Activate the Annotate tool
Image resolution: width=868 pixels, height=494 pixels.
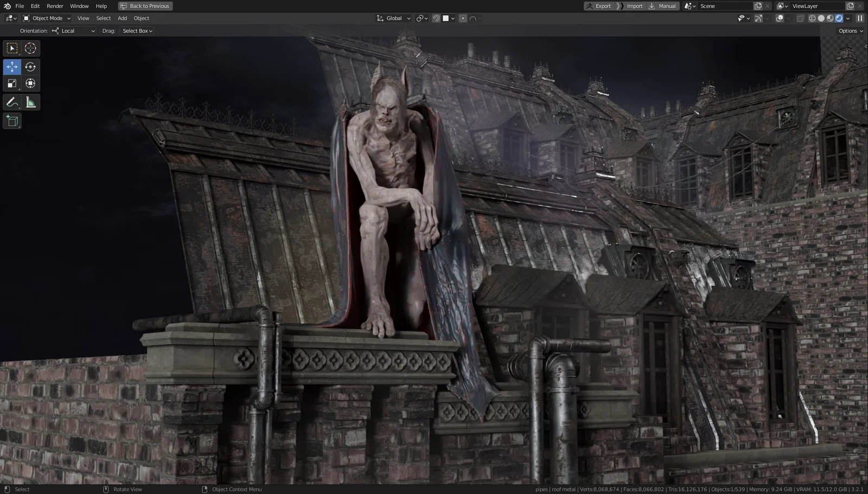tap(12, 102)
